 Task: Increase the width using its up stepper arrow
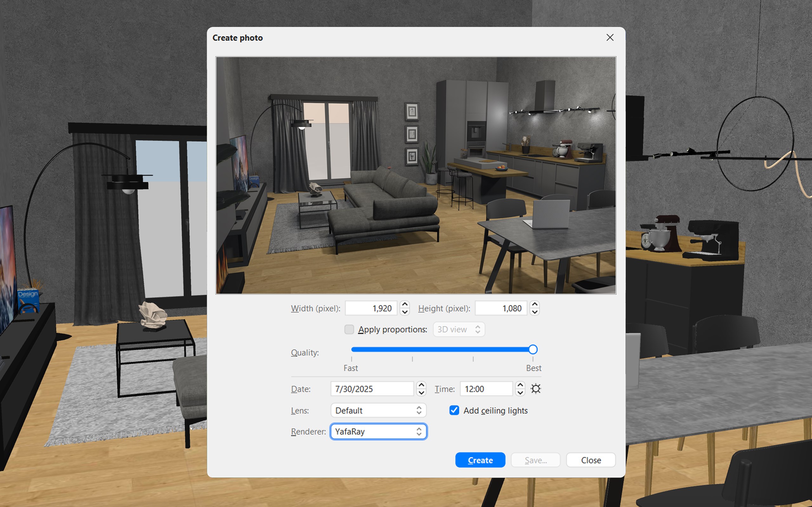405,304
